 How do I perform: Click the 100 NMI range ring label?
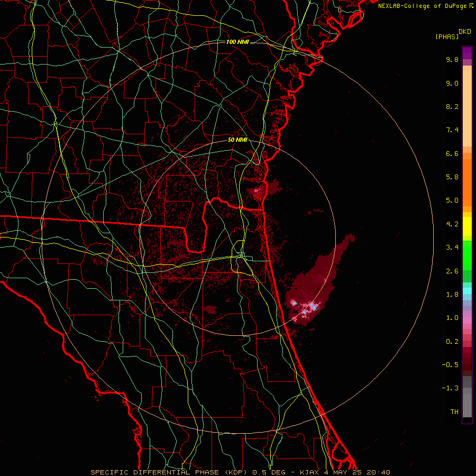click(x=237, y=42)
